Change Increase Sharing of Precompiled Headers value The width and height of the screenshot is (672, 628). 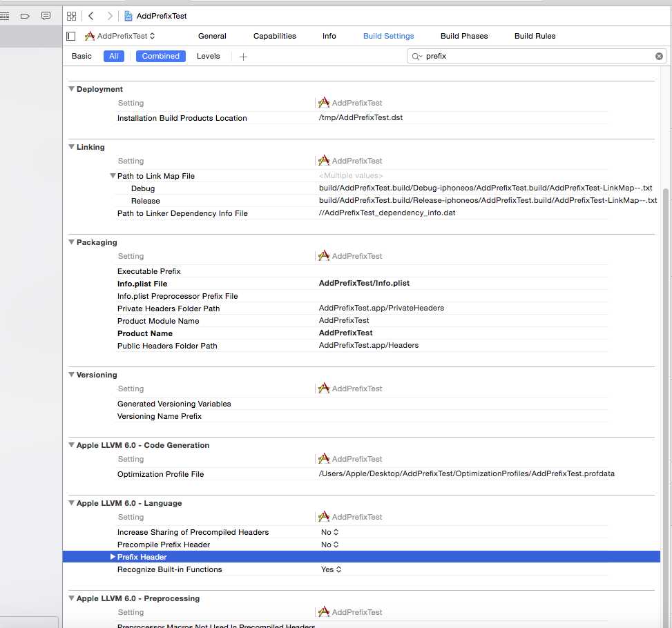329,532
